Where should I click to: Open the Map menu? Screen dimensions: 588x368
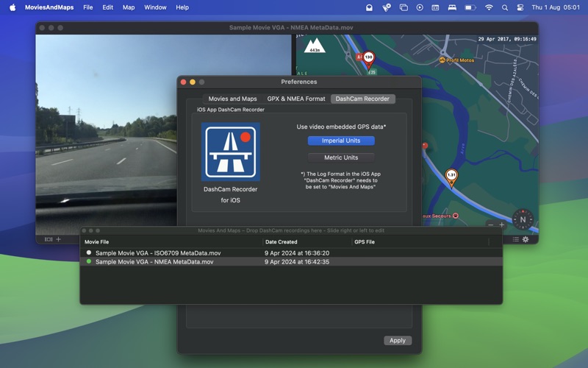tap(129, 7)
